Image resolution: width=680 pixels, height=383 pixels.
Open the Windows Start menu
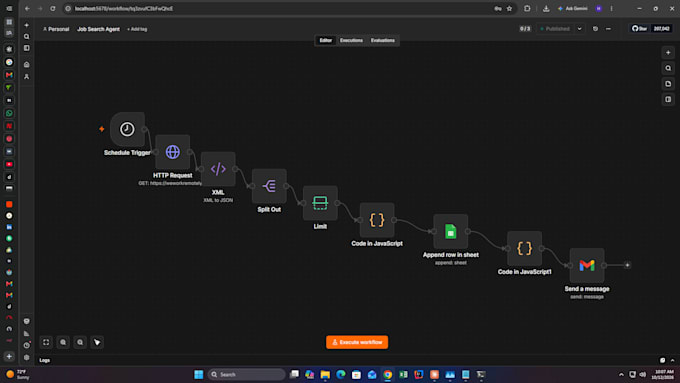click(x=199, y=374)
